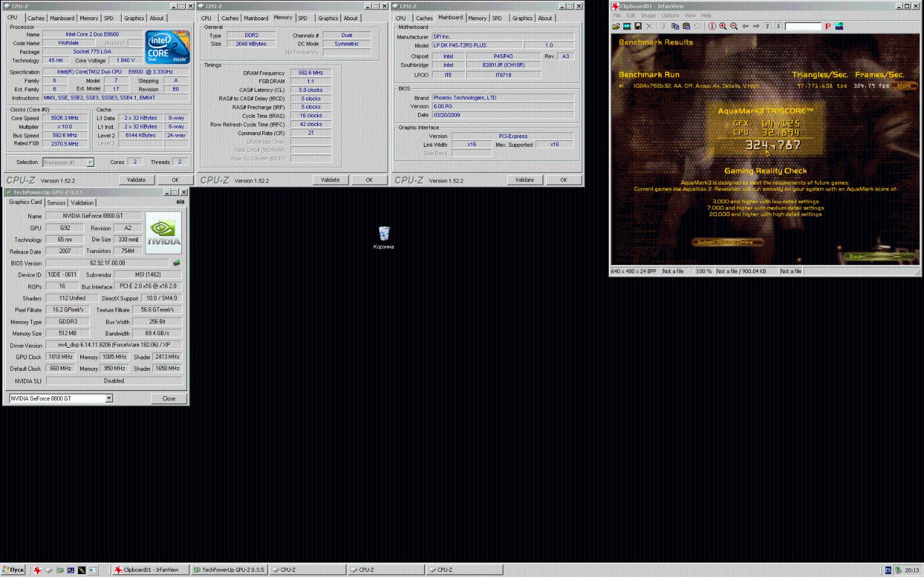Viewport: 924px width, 577px height.
Task: Click the IrfanView toolbar page number field
Action: point(803,27)
